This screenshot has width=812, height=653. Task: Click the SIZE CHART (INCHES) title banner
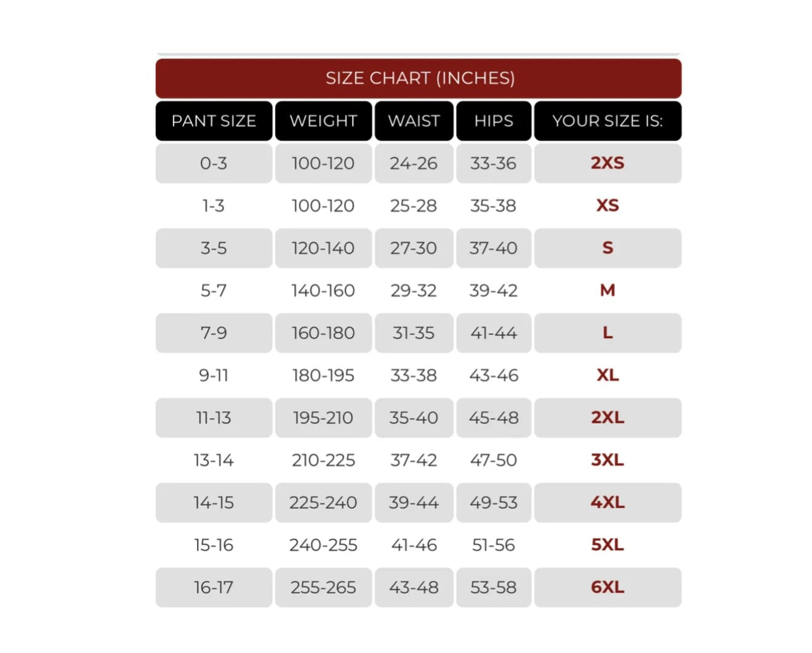(x=419, y=78)
